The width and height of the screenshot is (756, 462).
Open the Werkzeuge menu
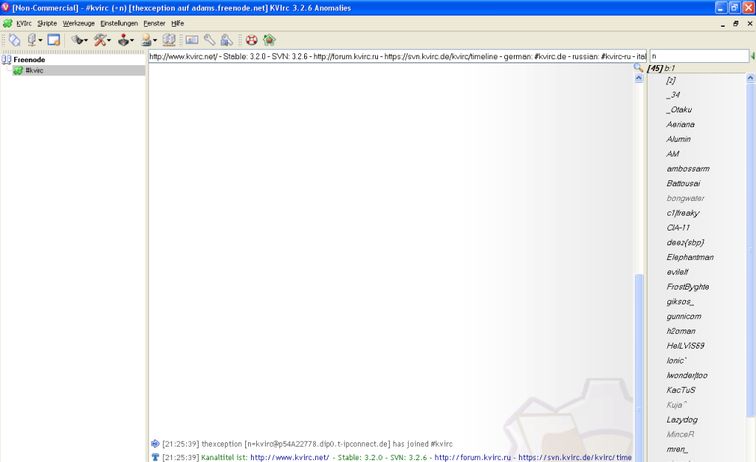(x=78, y=22)
